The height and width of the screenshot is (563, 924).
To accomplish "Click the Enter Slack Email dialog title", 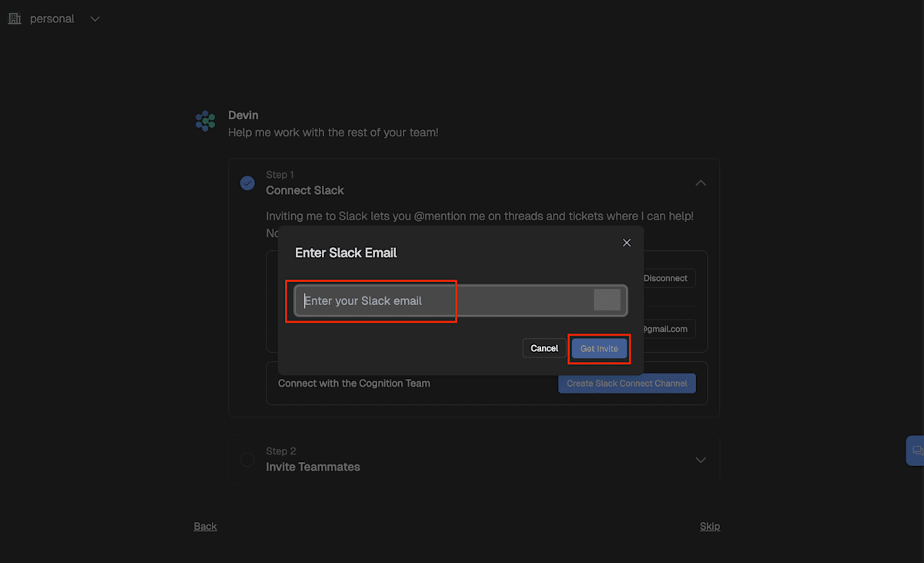I will [346, 253].
